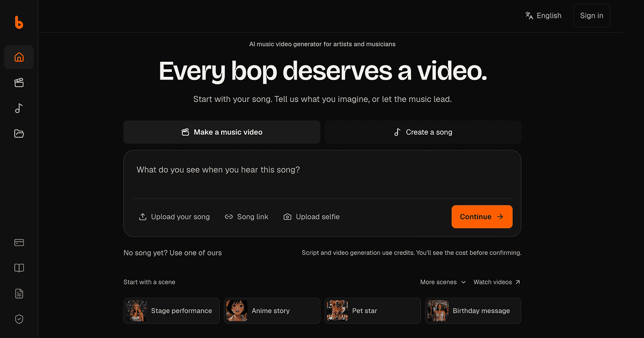Click the Pet star thumbnail image
This screenshot has width=644, height=338.
(337, 311)
